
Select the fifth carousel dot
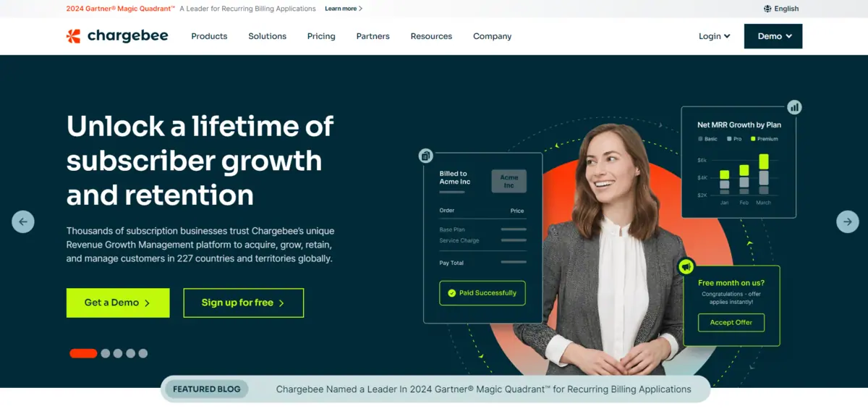(x=142, y=353)
